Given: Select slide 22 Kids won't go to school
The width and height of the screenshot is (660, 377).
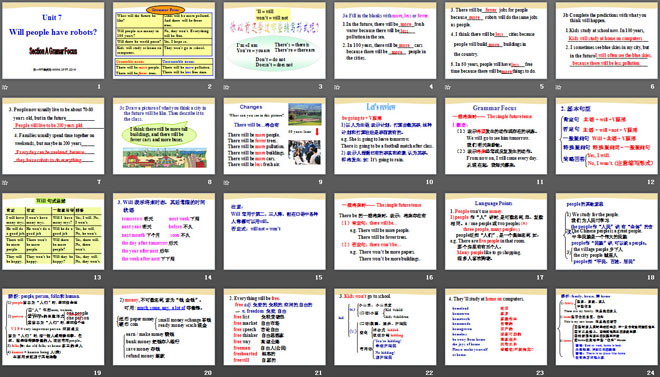Looking at the screenshot, I should pos(385,327).
